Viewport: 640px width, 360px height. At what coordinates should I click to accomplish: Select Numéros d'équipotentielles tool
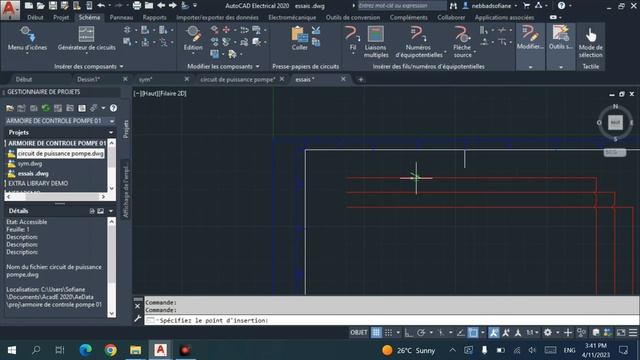pos(419,42)
